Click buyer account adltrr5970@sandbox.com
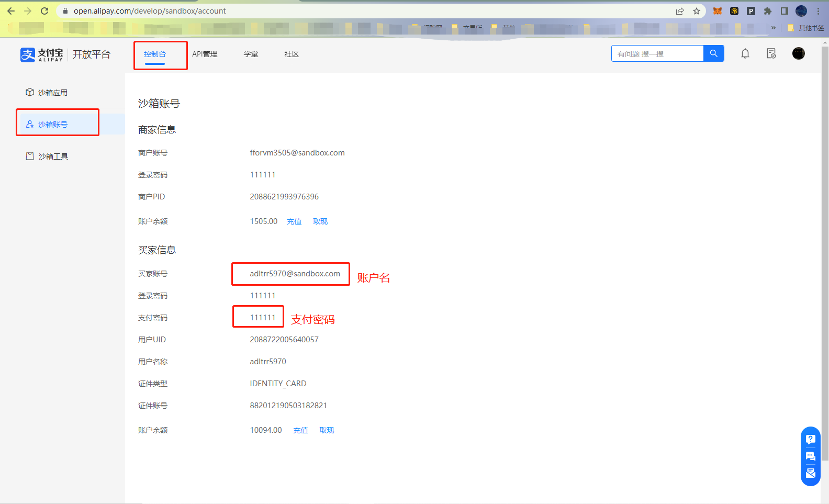Screen dimensions: 829x504 point(295,274)
